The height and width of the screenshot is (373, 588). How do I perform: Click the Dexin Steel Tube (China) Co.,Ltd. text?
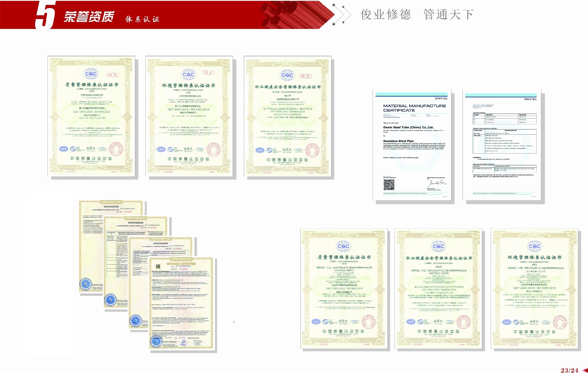coord(408,127)
